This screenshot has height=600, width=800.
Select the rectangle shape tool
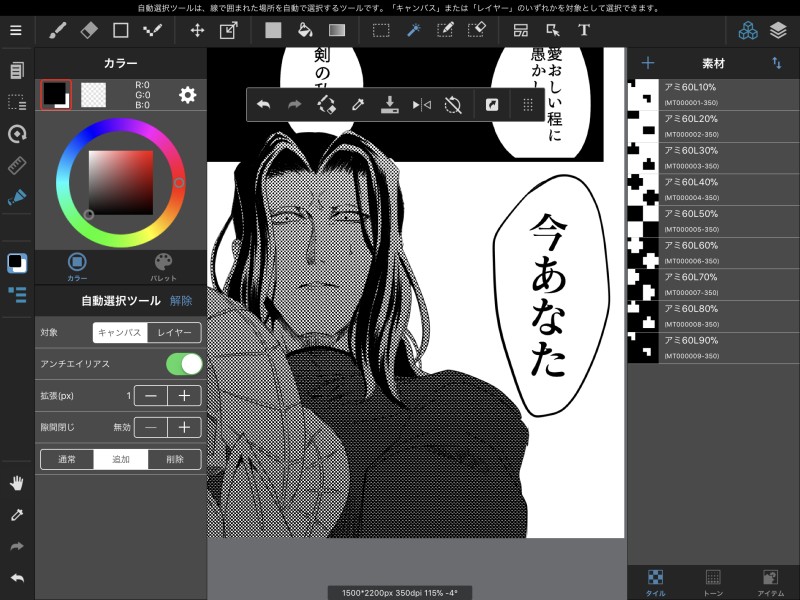pos(120,31)
